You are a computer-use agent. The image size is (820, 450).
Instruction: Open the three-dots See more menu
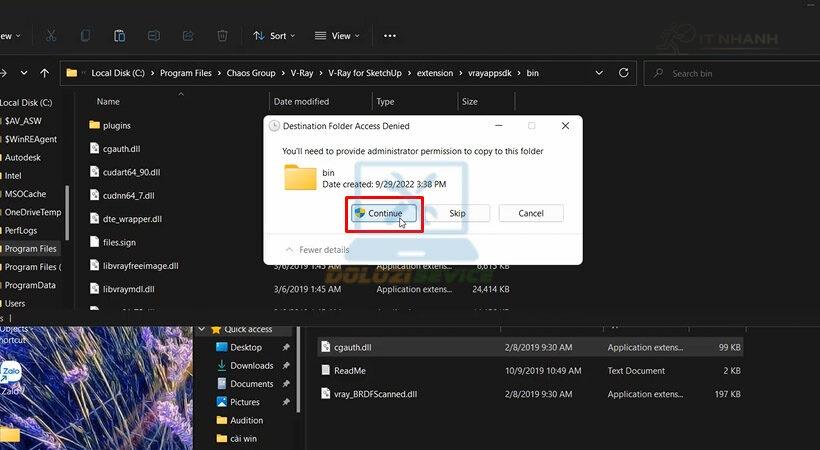pyautogui.click(x=390, y=36)
